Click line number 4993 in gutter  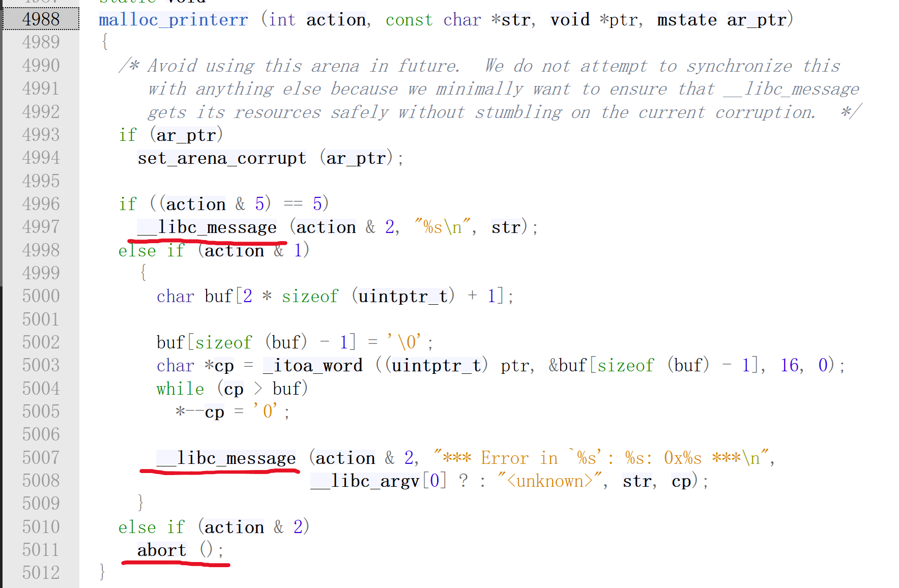coord(41,135)
